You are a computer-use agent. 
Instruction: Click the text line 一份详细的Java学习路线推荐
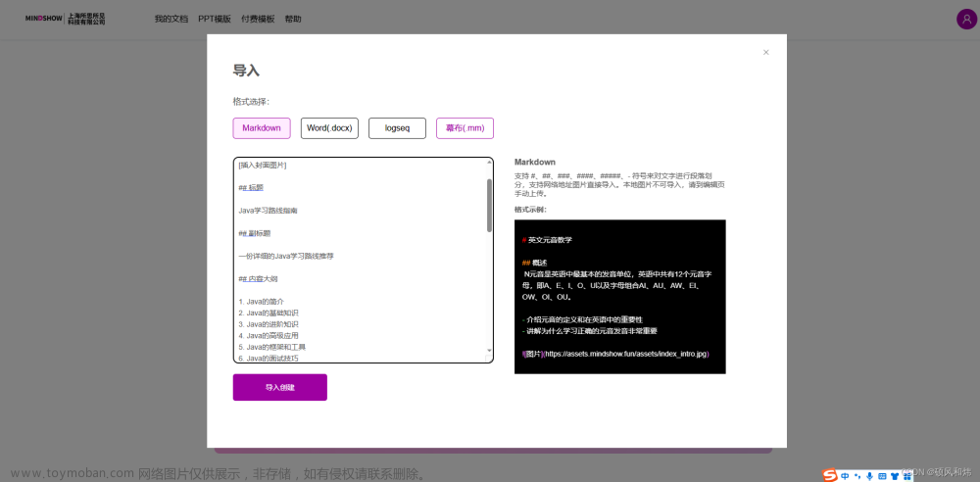tap(285, 257)
